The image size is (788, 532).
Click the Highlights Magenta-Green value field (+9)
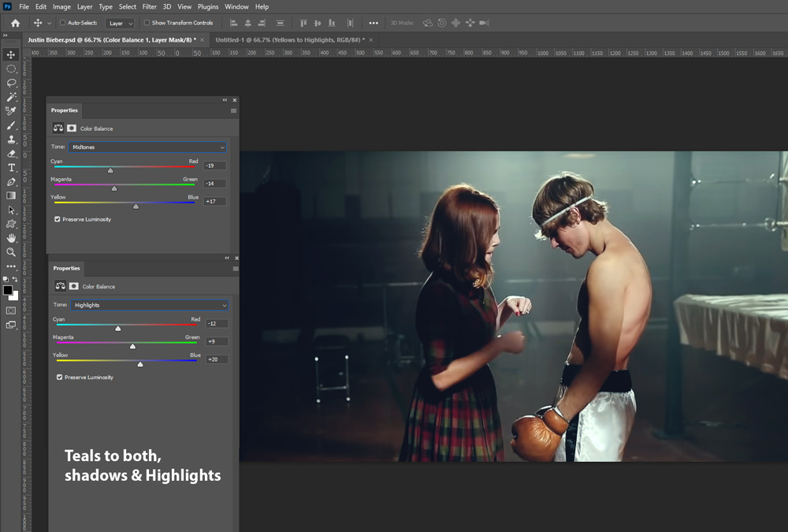pos(217,341)
